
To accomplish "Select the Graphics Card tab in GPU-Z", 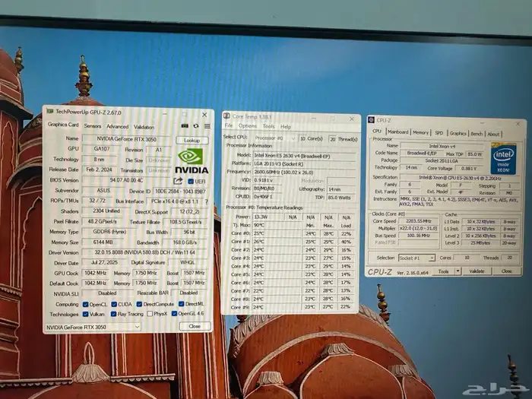I will [x=63, y=125].
